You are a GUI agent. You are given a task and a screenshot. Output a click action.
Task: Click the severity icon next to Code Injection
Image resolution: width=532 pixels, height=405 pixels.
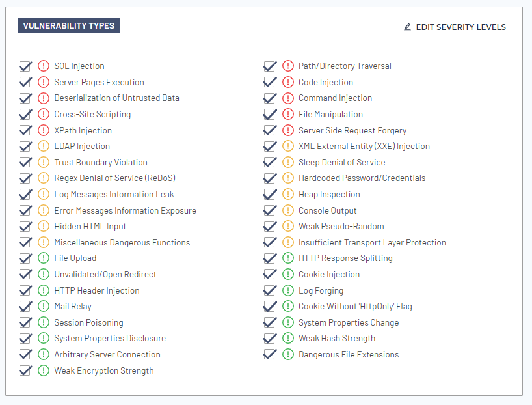pos(288,83)
